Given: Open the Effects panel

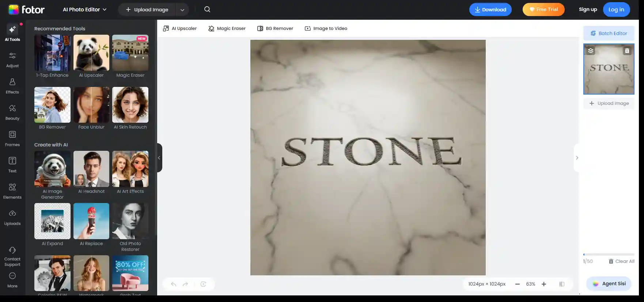Looking at the screenshot, I should coord(12,86).
